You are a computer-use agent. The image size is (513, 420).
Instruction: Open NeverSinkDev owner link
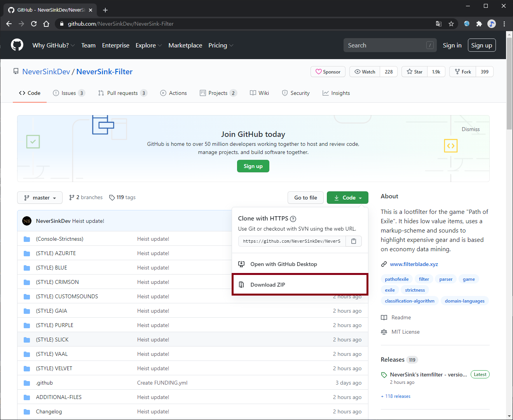coord(46,72)
